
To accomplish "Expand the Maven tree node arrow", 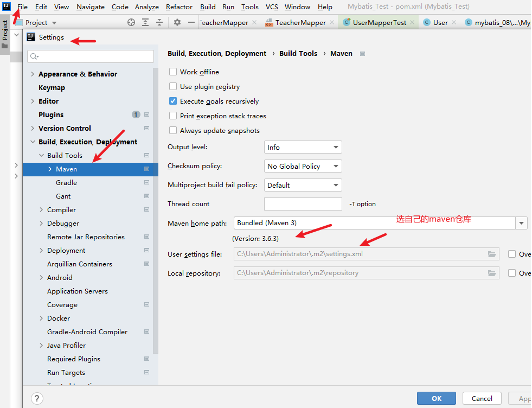I will pyautogui.click(x=50, y=169).
